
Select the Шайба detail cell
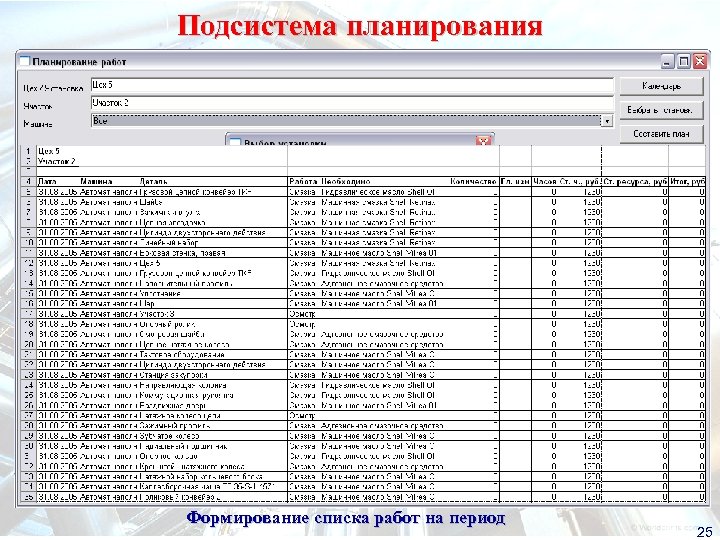click(151, 202)
